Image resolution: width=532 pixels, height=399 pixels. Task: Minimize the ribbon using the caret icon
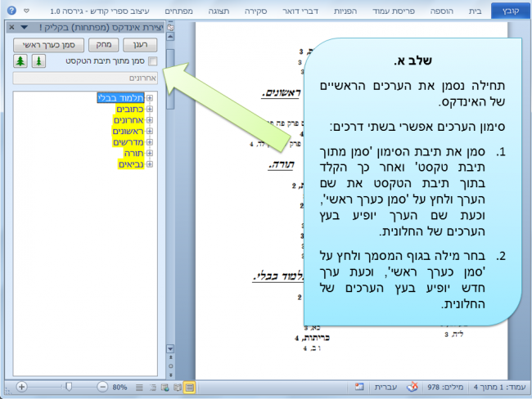coord(26,11)
